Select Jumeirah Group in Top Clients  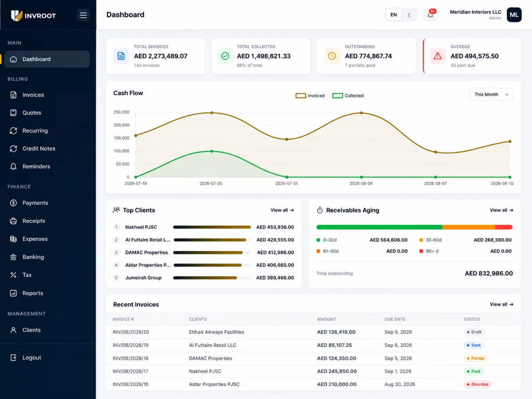click(x=143, y=278)
